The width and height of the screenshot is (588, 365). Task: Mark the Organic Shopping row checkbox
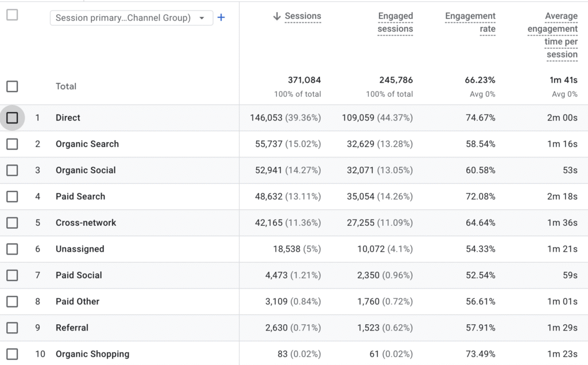pos(12,354)
